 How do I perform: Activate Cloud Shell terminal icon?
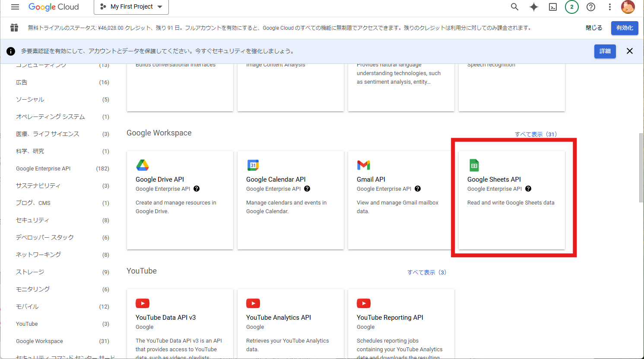coord(553,7)
